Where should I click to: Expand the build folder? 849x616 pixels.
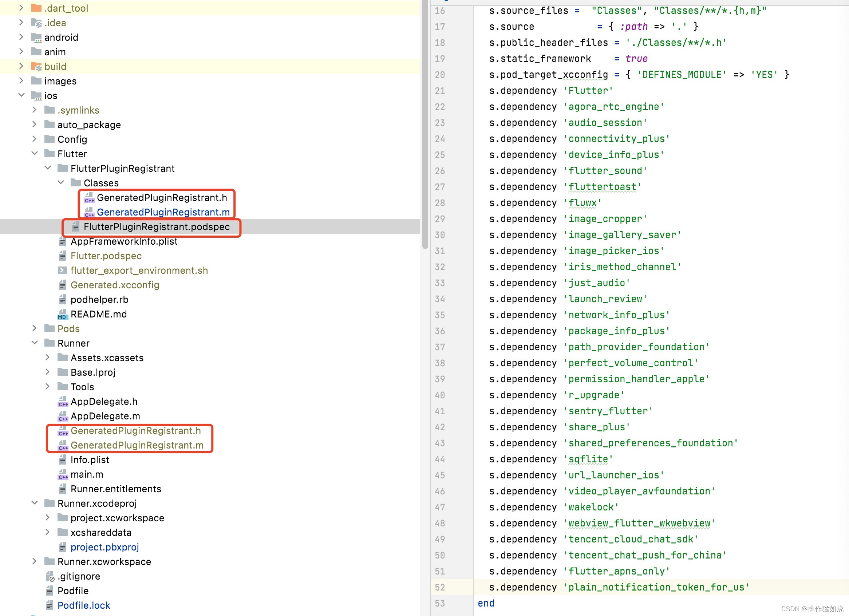click(x=21, y=66)
